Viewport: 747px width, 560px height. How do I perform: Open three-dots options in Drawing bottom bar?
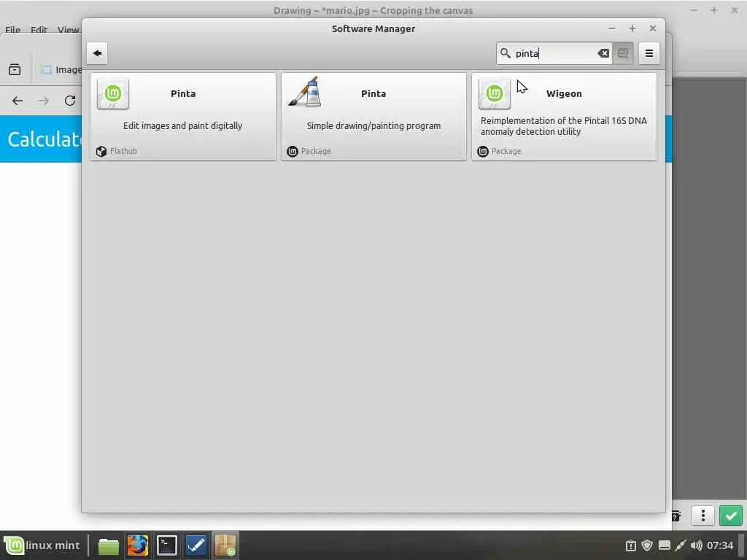pyautogui.click(x=703, y=516)
